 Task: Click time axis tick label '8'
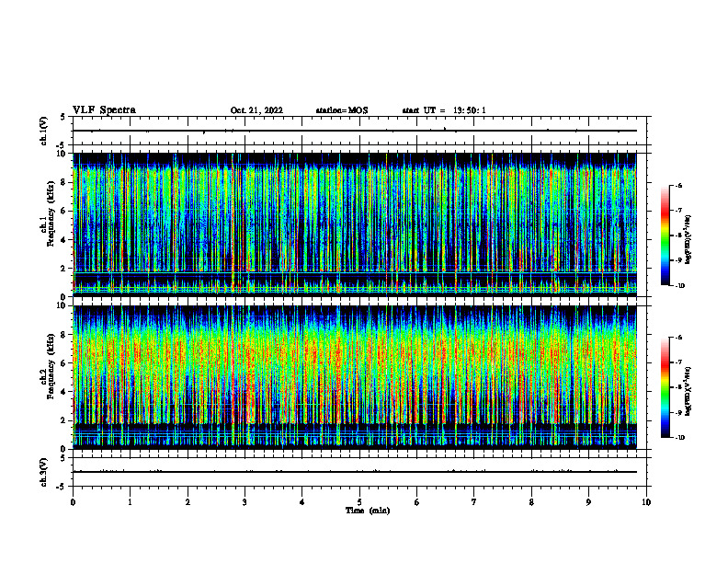(x=531, y=502)
